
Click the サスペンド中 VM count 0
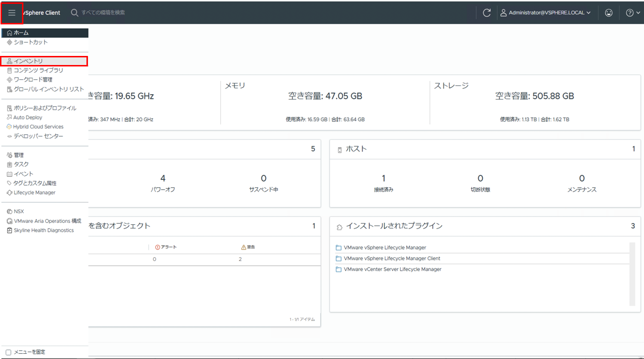[x=264, y=179]
